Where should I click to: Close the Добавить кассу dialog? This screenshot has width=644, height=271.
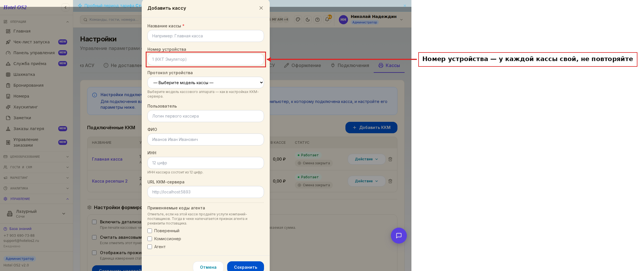pyautogui.click(x=261, y=8)
